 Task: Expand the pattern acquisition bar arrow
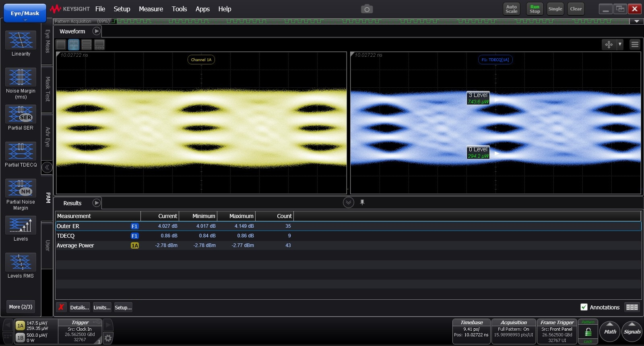(x=636, y=21)
